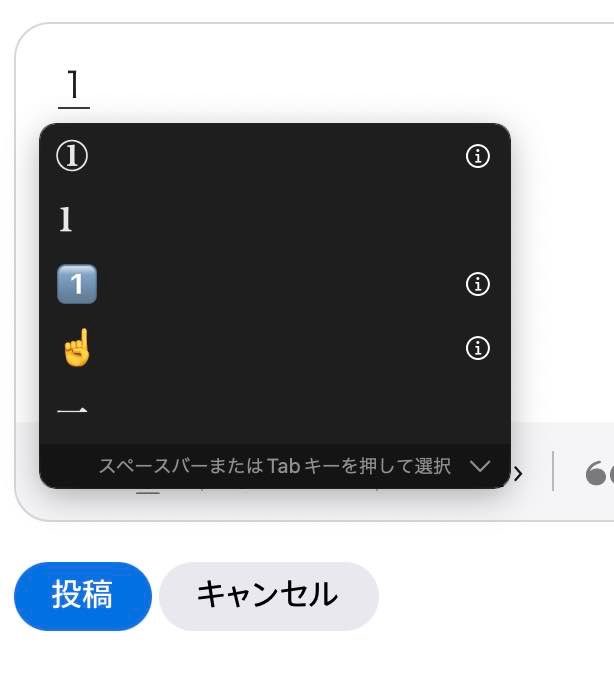The image size is (614, 684).
Task: Select the full-width 1 candidate
Action: click(65, 219)
